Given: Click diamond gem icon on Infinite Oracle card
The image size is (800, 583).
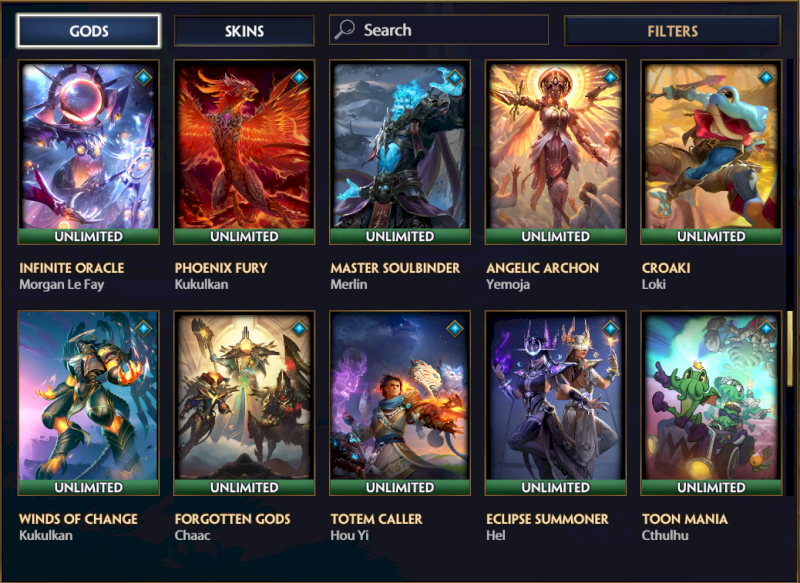Looking at the screenshot, I should (144, 78).
